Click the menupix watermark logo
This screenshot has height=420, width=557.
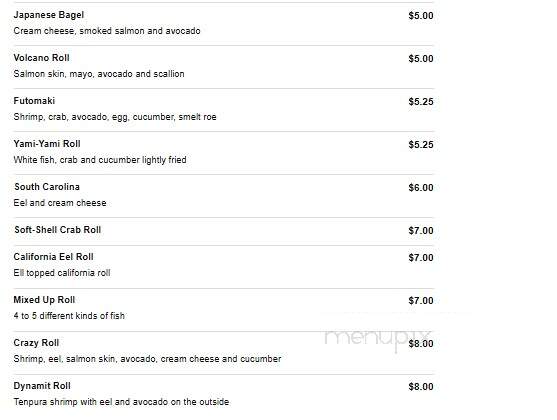pyautogui.click(x=378, y=339)
